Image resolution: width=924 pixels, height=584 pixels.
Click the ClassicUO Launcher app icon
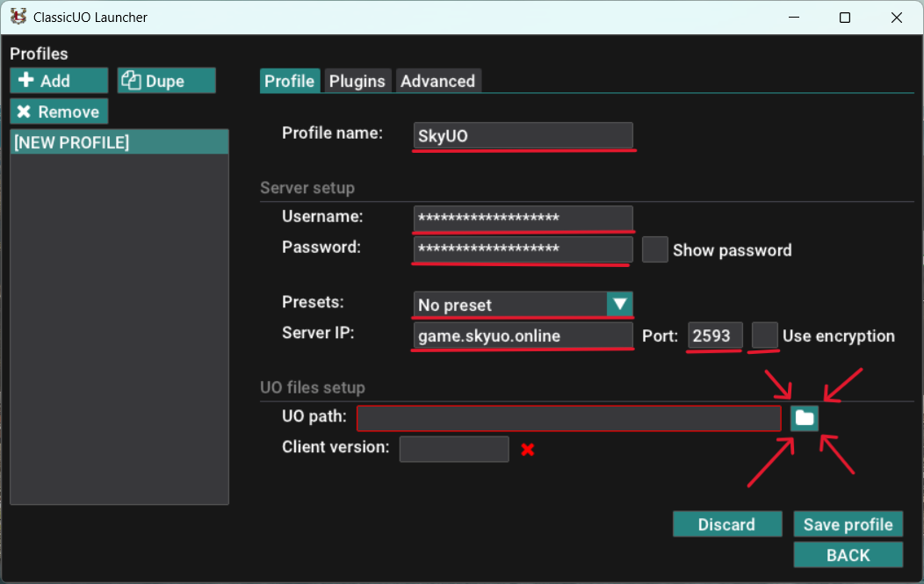18,17
